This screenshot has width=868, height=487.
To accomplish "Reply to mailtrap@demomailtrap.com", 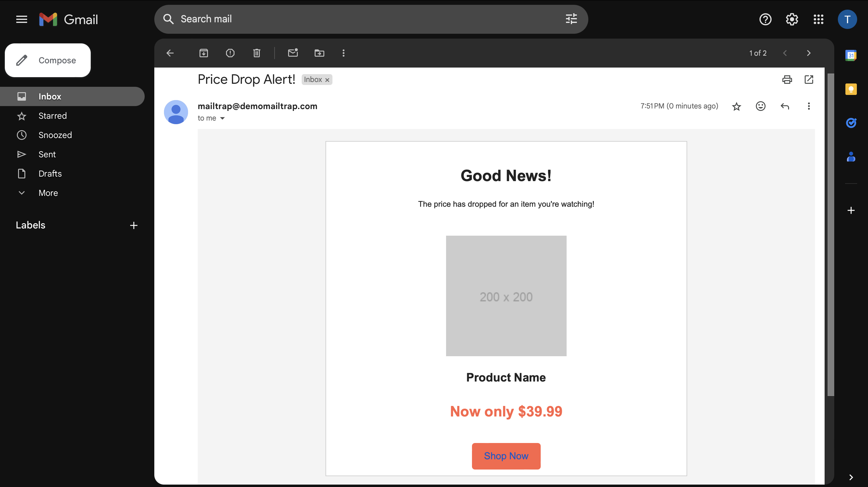I will point(785,106).
